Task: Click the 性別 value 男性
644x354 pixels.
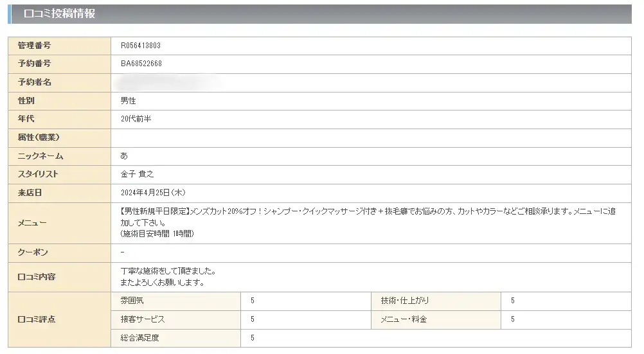Action: [x=128, y=101]
